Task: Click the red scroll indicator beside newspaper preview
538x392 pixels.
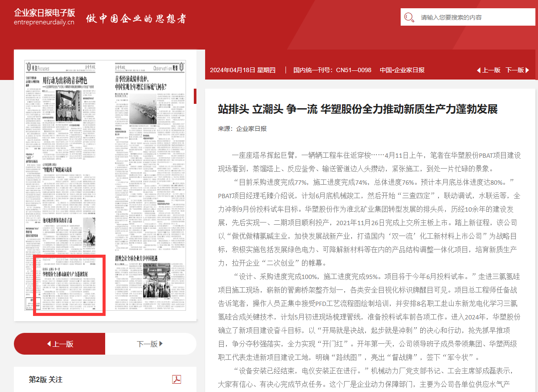Action: coord(195,96)
